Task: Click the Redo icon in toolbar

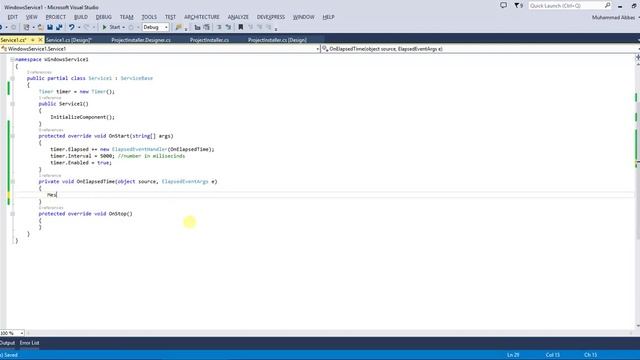Action: pyautogui.click(x=86, y=27)
